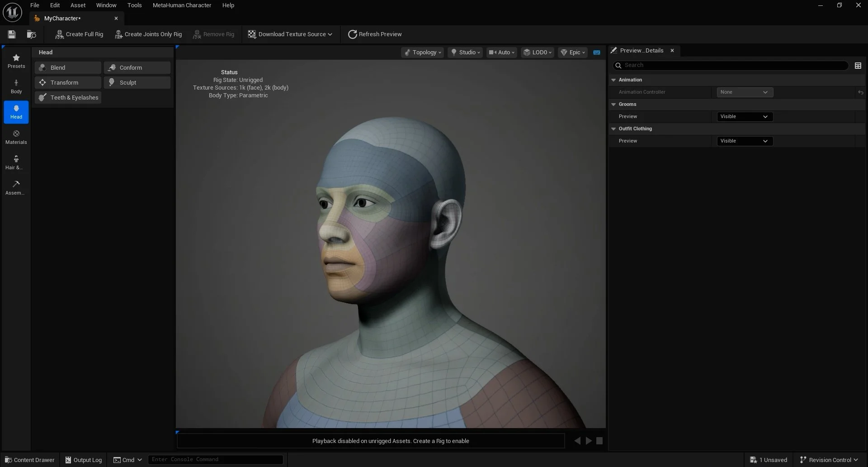Open the Materials sidebar section
This screenshot has height=467, width=868.
point(16,137)
